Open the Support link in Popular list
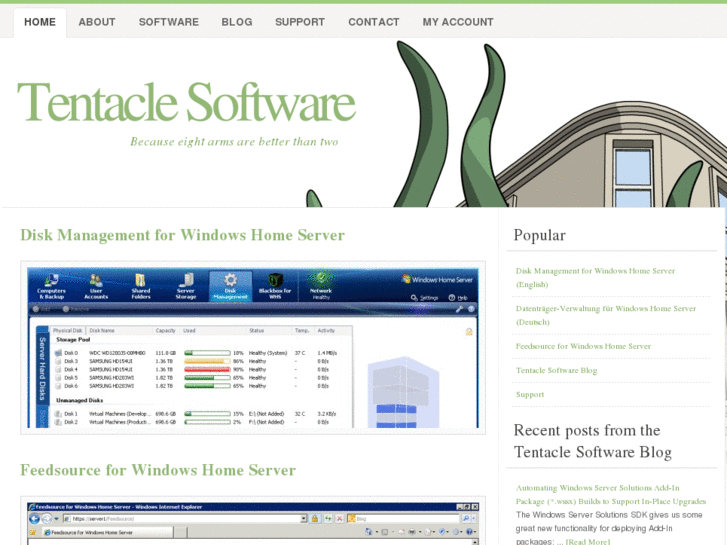 530,394
